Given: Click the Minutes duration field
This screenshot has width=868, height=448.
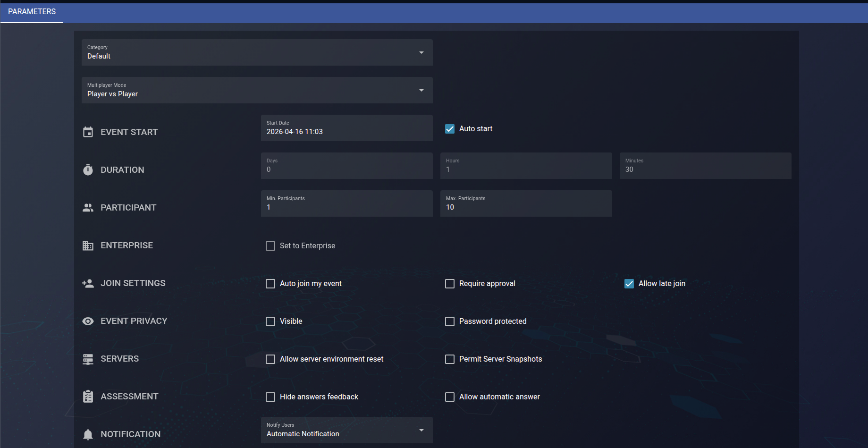Looking at the screenshot, I should point(706,166).
